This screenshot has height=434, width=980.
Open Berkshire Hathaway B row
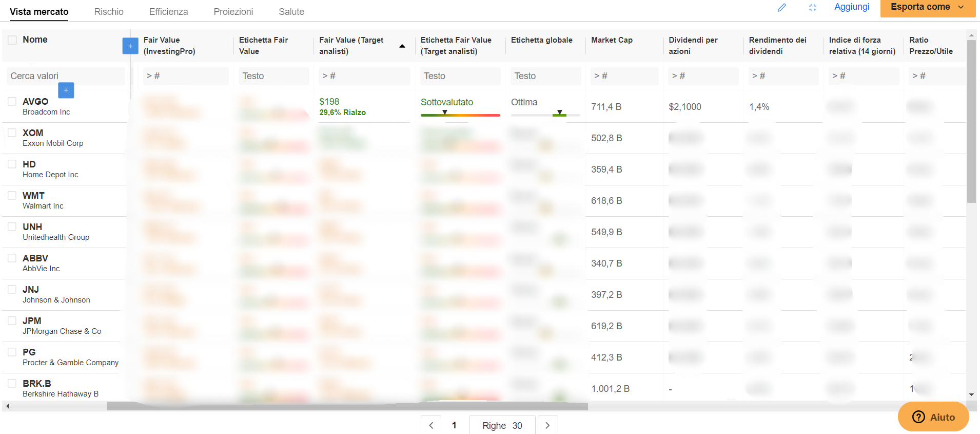[61, 389]
